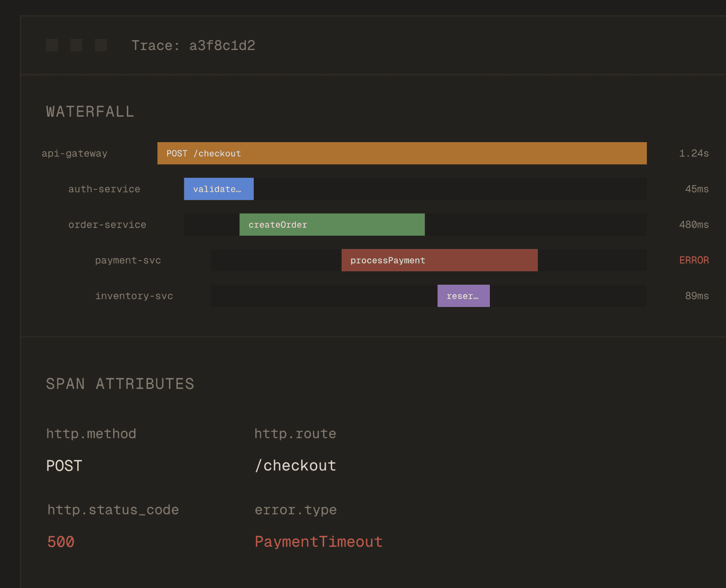Click the purple reserve span bar
Screen dimensions: 726x588
coord(463,296)
